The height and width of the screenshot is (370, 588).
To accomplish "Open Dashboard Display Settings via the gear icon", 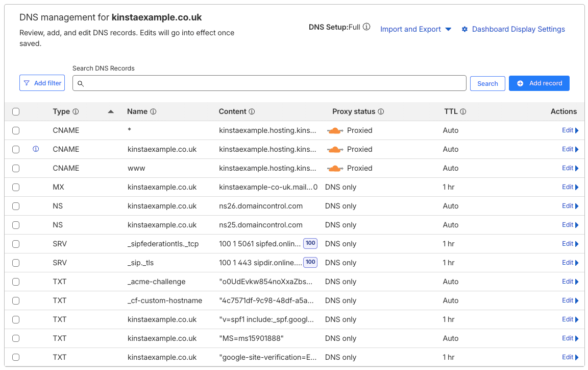I will [464, 29].
